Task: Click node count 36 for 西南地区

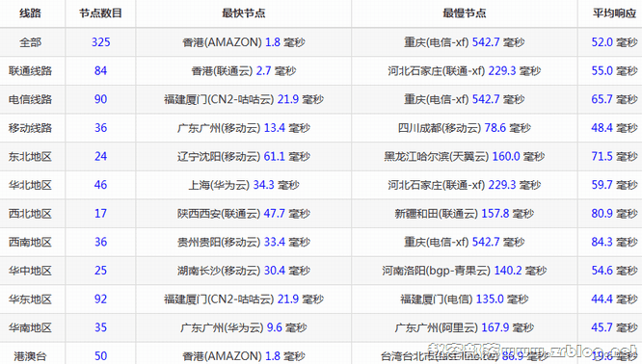Action: point(100,242)
